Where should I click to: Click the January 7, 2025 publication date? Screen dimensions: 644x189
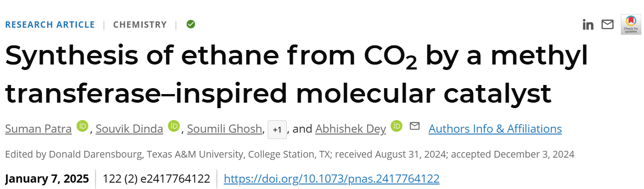coord(47,179)
